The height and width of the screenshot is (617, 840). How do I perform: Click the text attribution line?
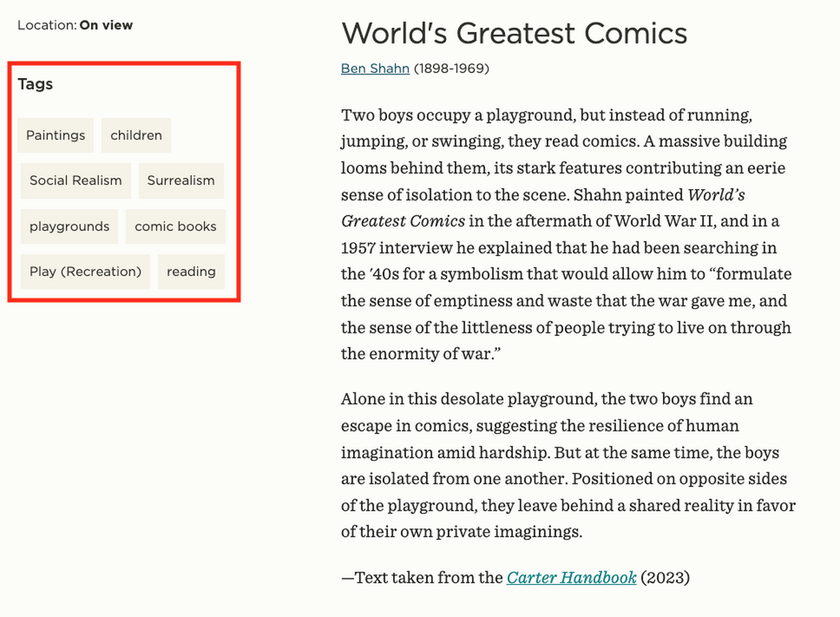point(420,577)
